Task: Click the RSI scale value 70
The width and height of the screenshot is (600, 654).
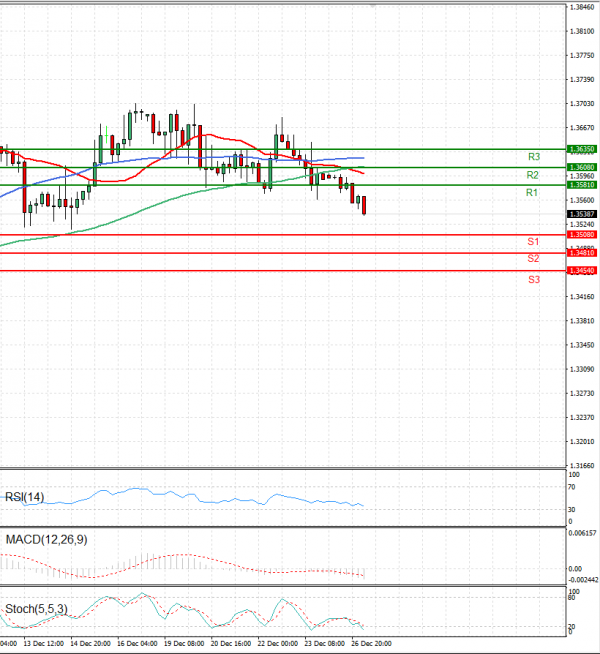Action: [x=572, y=487]
